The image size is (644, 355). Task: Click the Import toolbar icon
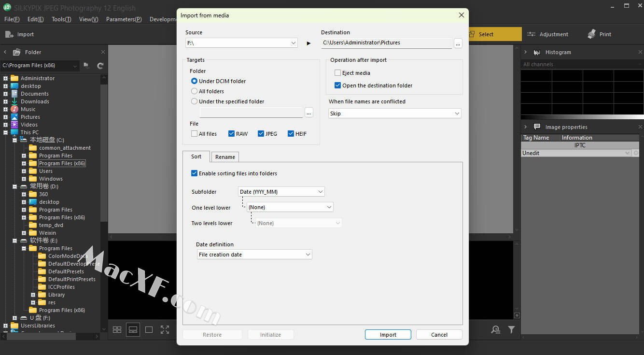[x=9, y=34]
